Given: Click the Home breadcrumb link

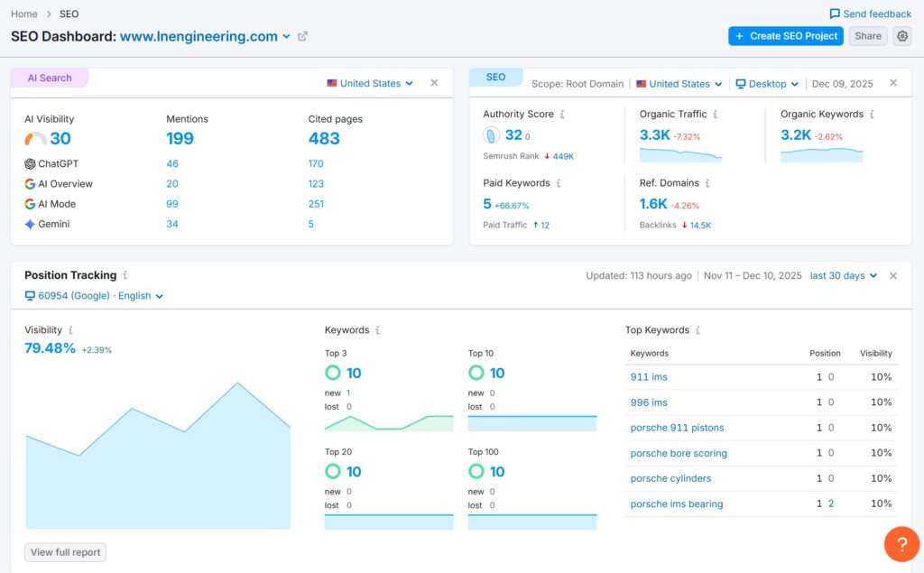Looking at the screenshot, I should click(24, 14).
